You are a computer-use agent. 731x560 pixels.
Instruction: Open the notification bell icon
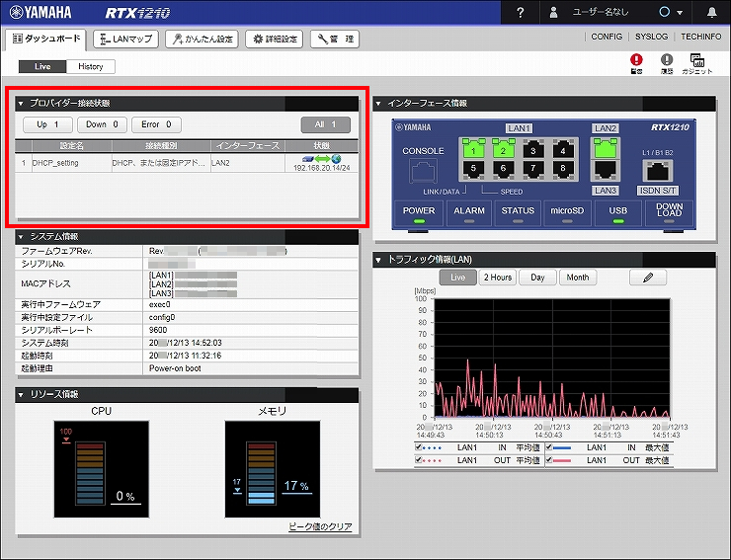[712, 13]
